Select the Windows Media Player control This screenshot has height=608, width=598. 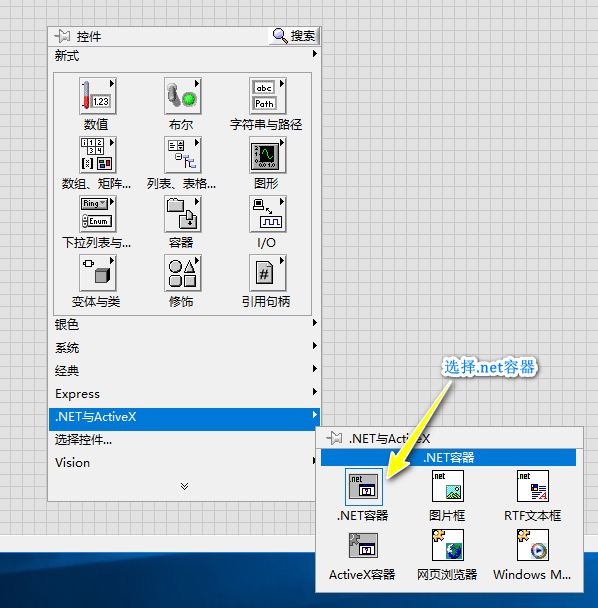[x=533, y=545]
